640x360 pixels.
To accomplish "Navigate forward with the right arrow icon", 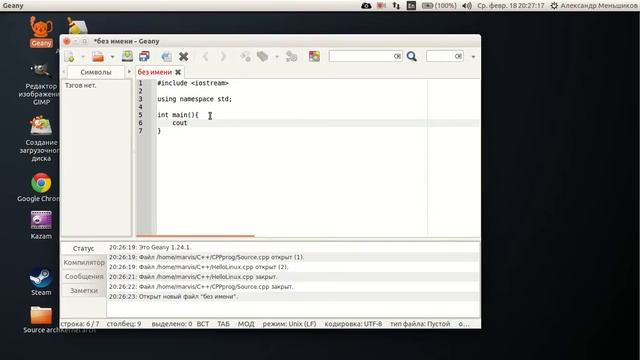I will coord(223,56).
